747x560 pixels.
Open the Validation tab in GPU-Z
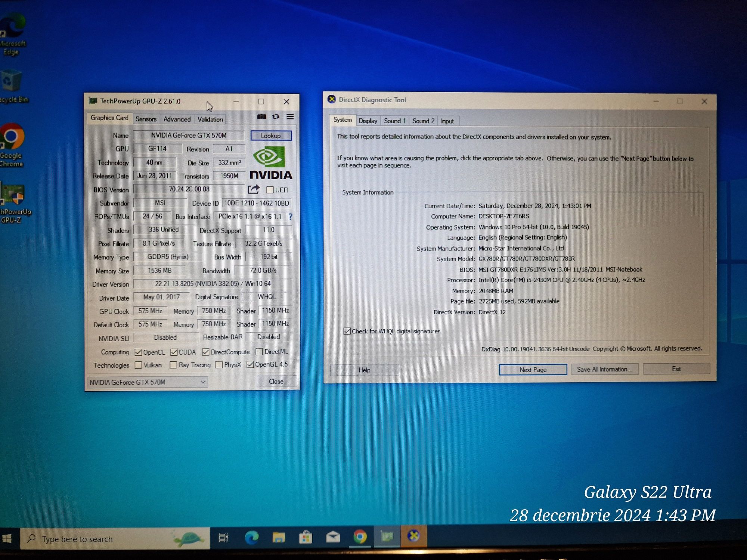210,119
